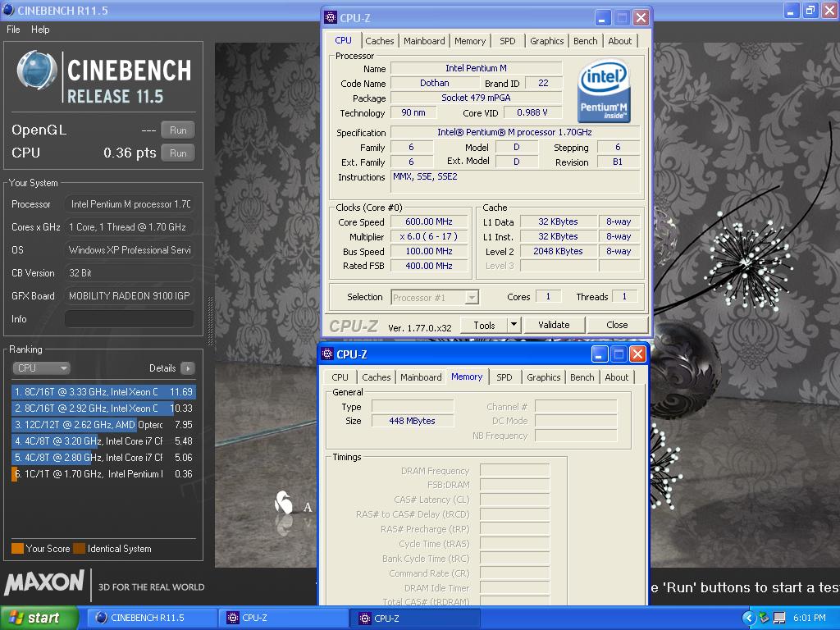The width and height of the screenshot is (840, 630).
Task: Run the CPU benchmark
Action: (x=178, y=153)
